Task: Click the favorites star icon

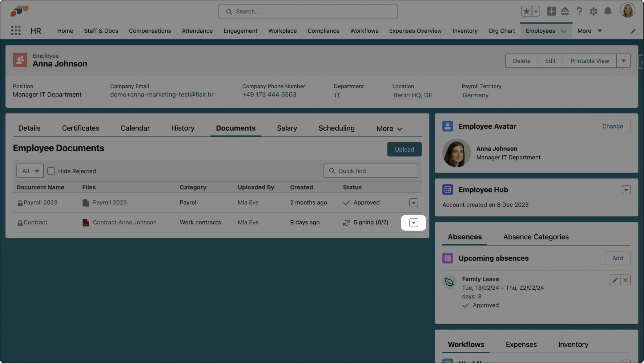Action: pos(526,12)
